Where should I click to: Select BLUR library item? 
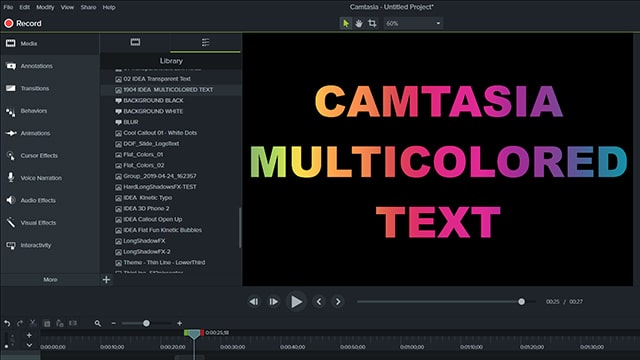(x=171, y=122)
